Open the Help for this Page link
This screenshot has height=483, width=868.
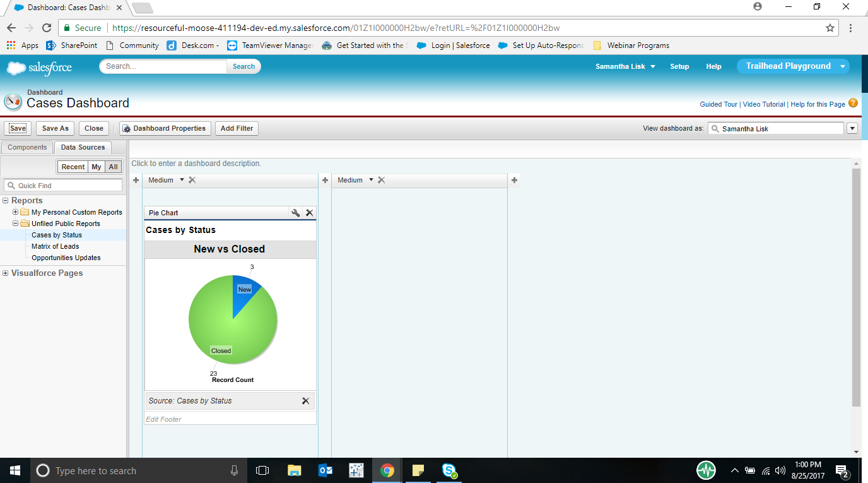(818, 104)
